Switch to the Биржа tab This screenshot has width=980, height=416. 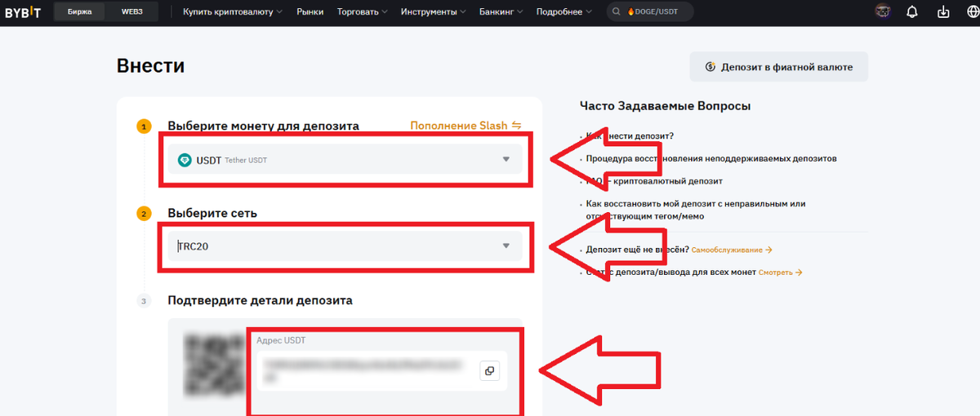tap(80, 12)
